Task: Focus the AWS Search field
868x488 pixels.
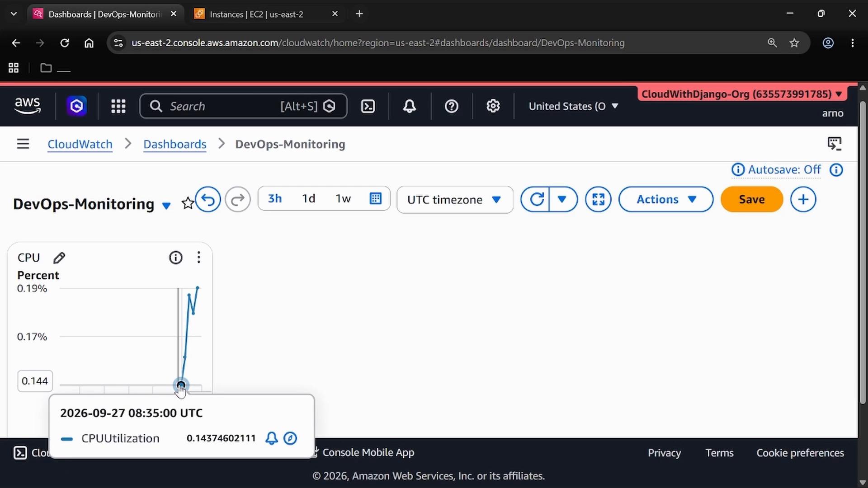Action: [243, 106]
